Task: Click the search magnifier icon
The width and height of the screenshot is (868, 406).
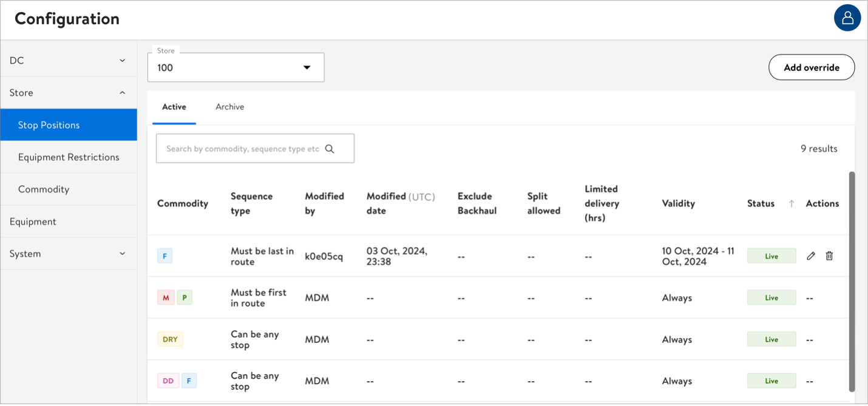Action: [x=330, y=149]
